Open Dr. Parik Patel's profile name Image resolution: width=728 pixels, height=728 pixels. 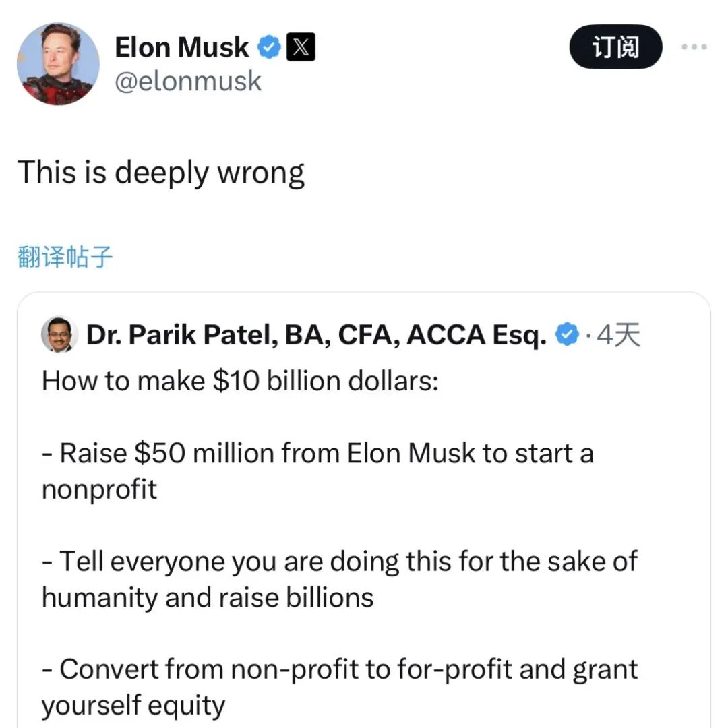click(315, 335)
